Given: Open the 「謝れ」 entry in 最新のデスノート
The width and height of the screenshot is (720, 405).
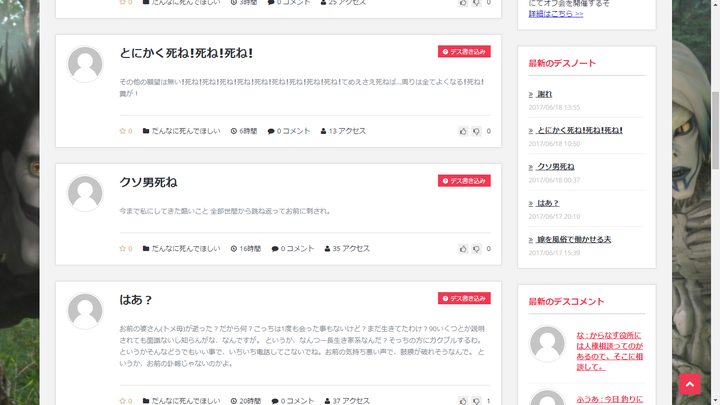Looking at the screenshot, I should click(x=544, y=94).
